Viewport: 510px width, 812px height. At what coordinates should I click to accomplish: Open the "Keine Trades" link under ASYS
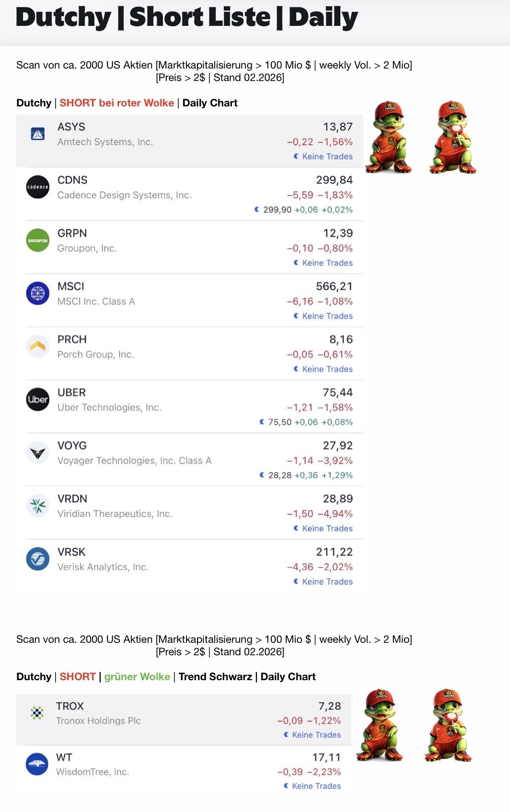coord(327,157)
